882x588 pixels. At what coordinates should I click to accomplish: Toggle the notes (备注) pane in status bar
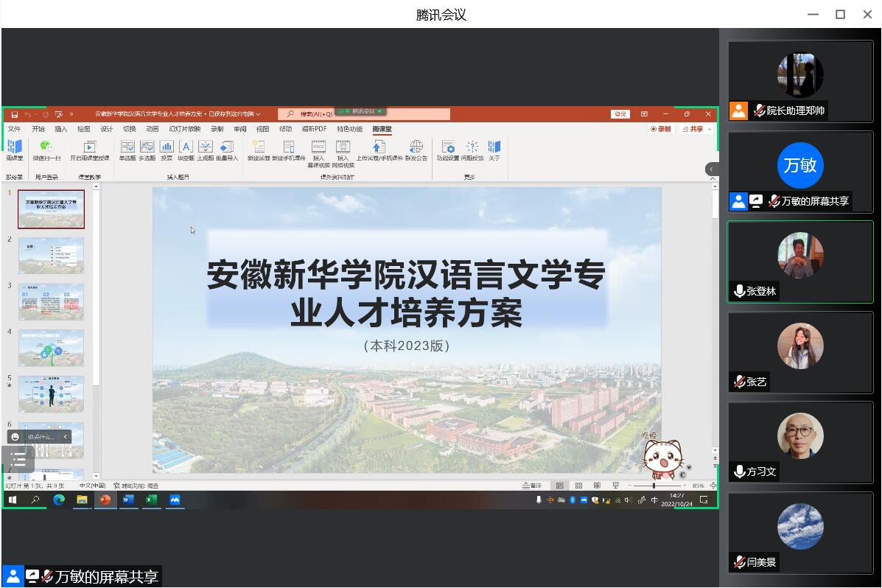[x=532, y=486]
